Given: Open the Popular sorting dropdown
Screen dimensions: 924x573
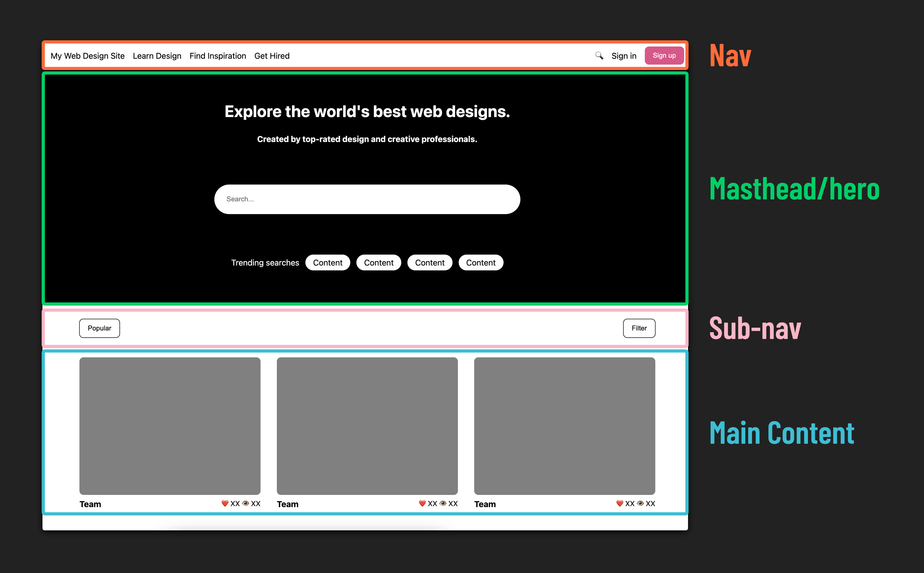Looking at the screenshot, I should click(x=99, y=328).
